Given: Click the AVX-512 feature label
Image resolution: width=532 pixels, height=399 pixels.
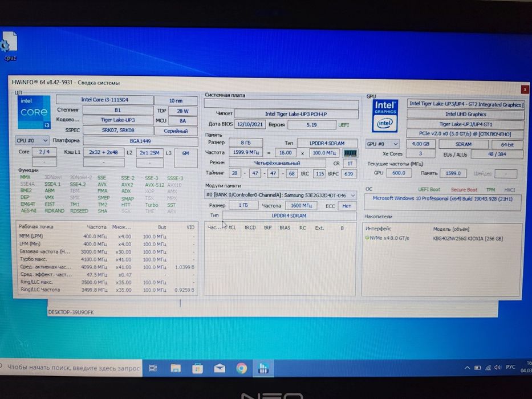Looking at the screenshot, I should click(155, 185).
